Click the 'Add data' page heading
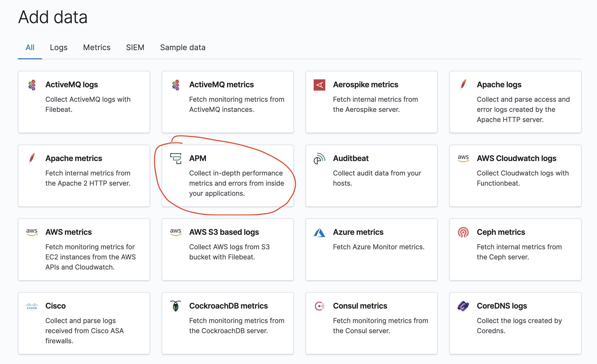The width and height of the screenshot is (597, 364). 53,17
